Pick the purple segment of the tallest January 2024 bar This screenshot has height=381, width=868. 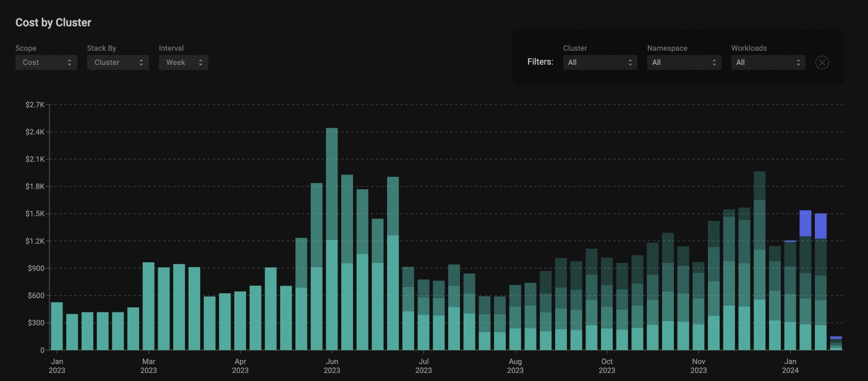click(x=806, y=223)
